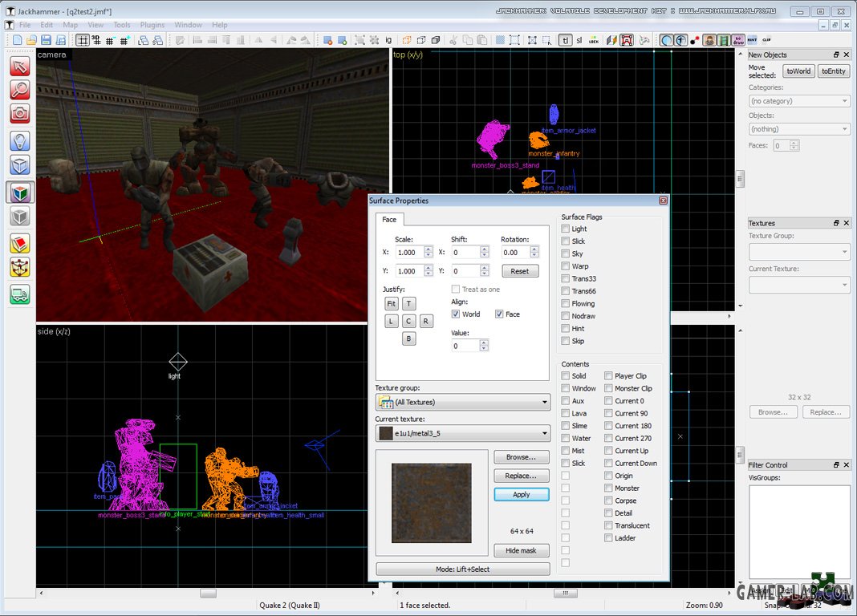Uncheck the World align checkbox
The width and height of the screenshot is (857, 616).
(455, 314)
